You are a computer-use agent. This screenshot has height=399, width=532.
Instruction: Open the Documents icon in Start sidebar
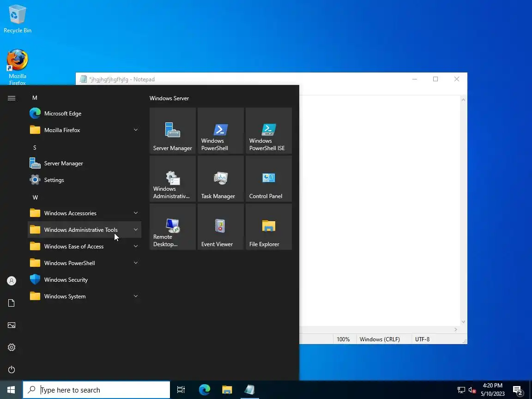pos(12,303)
